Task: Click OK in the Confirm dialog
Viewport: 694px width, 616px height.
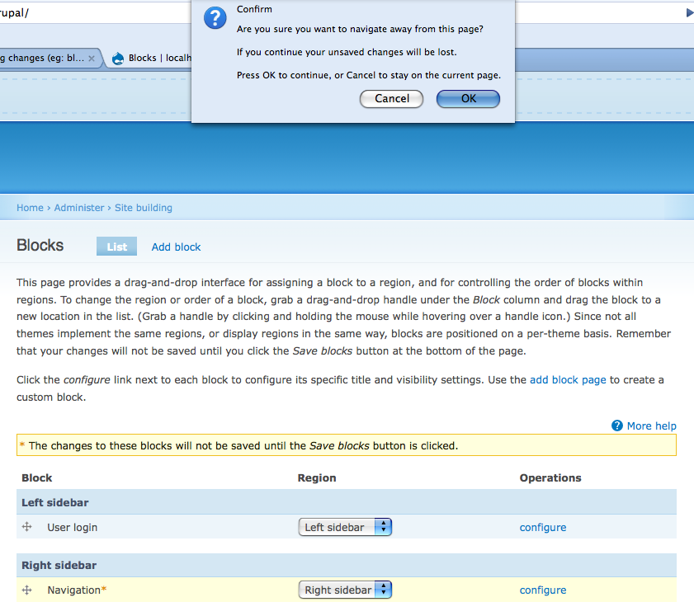Action: click(x=468, y=99)
